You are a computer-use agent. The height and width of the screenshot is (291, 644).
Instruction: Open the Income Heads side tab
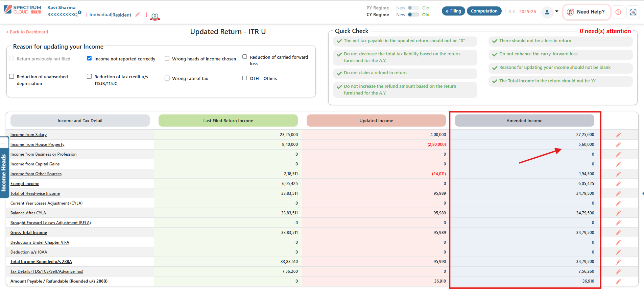[4, 173]
